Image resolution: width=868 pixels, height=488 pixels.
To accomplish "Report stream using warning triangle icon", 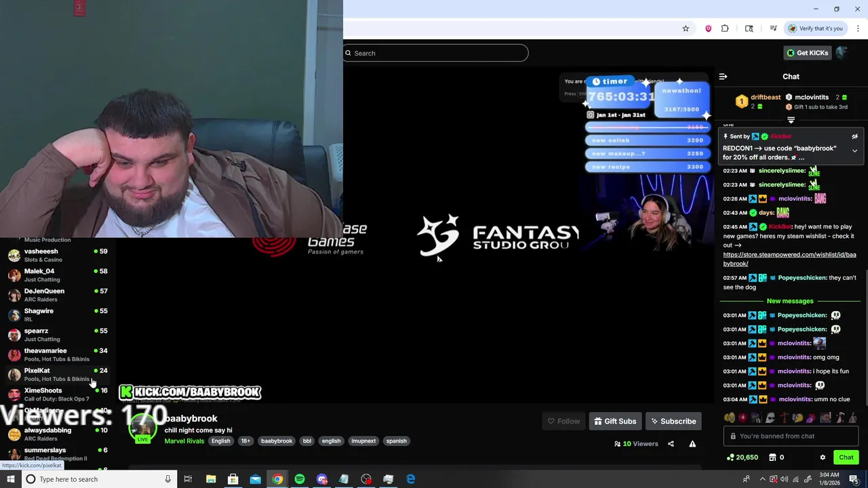I will 692,444.
